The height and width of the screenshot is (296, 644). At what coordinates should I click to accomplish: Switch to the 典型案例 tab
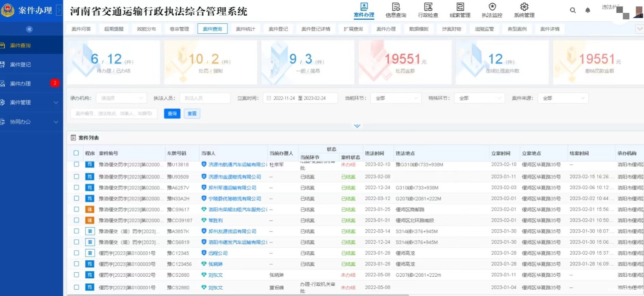click(x=517, y=29)
